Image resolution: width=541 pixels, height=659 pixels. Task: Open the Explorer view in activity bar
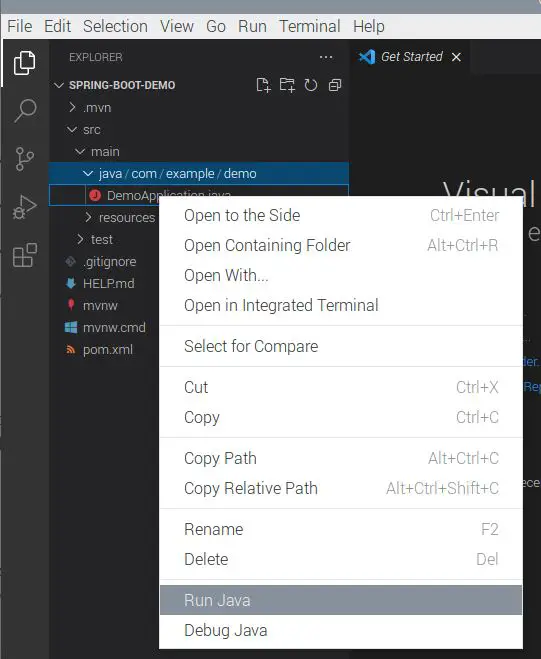[24, 63]
